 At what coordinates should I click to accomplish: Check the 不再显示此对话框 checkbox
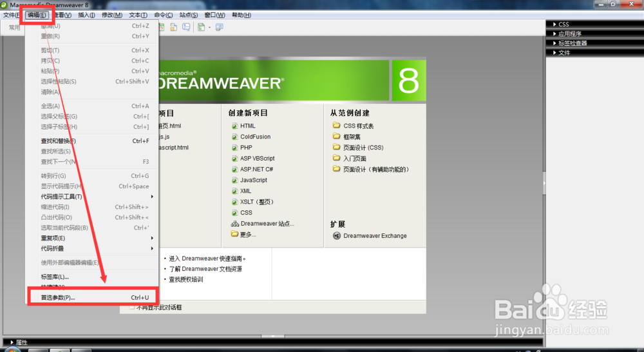click(132, 307)
